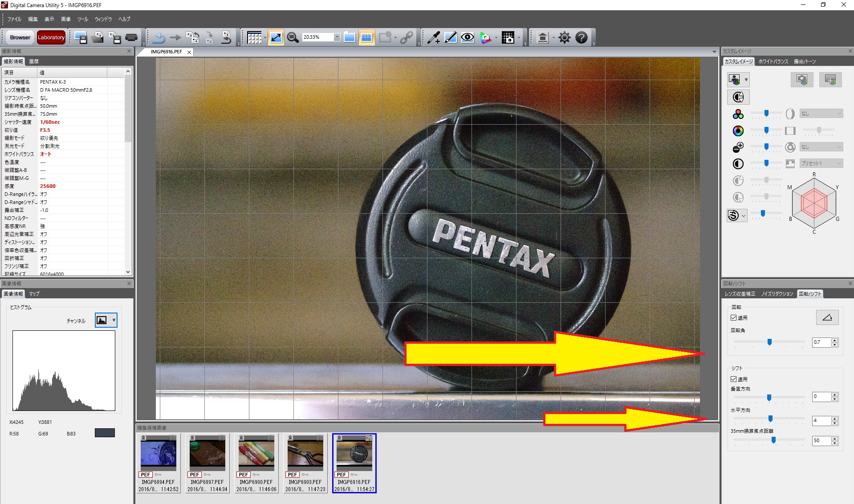854x504 pixels.
Task: Click the add custom image from picture button
Action: pyautogui.click(x=830, y=80)
